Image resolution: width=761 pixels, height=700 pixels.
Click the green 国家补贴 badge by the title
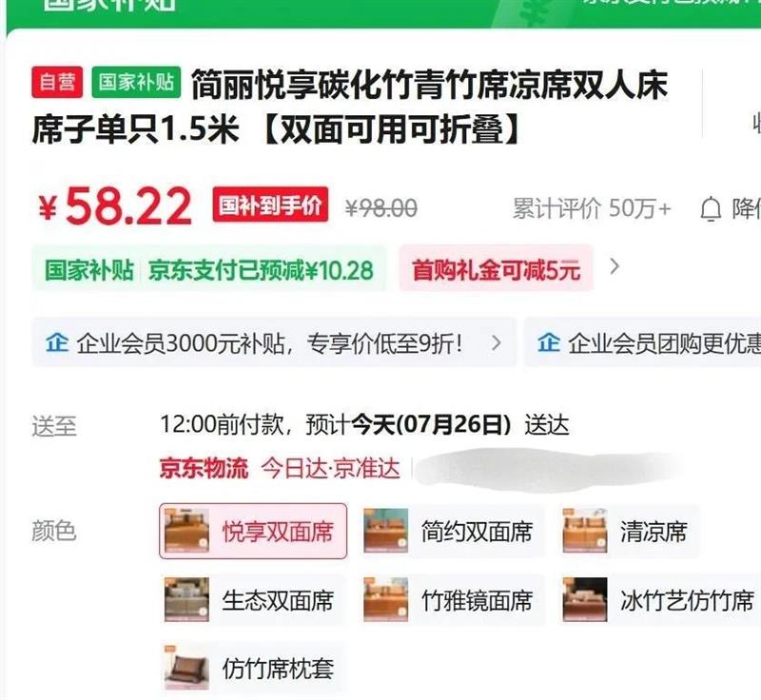pos(136,82)
